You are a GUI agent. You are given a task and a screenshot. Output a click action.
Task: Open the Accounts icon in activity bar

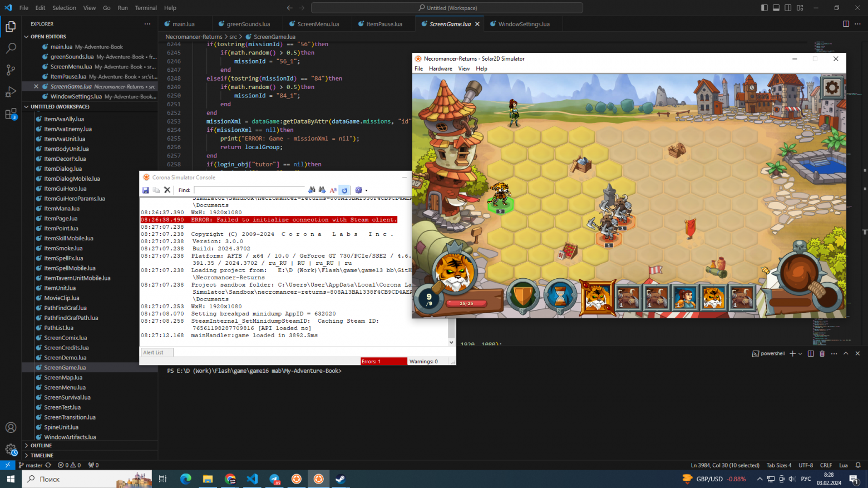pyautogui.click(x=11, y=427)
